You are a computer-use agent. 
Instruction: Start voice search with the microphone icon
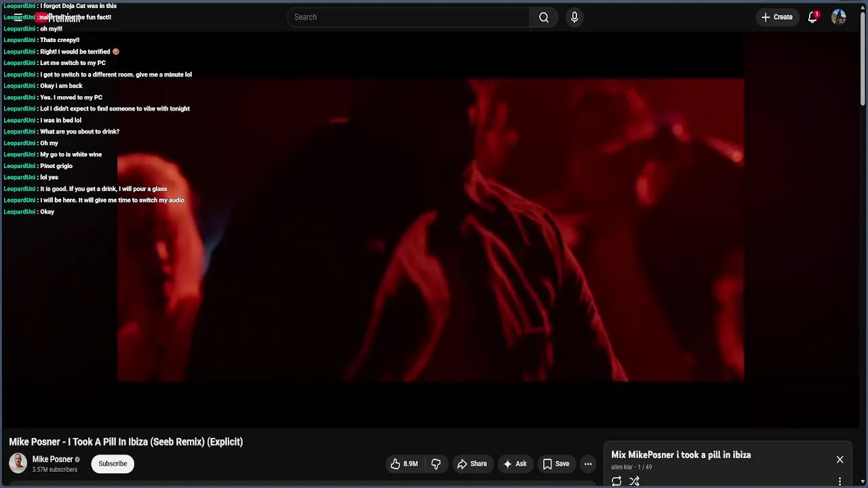[x=574, y=17]
